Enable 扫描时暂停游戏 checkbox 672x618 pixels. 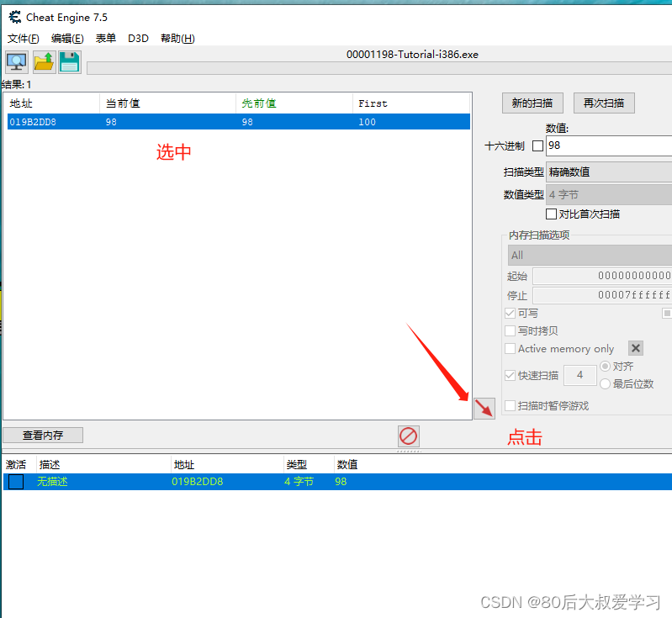510,405
